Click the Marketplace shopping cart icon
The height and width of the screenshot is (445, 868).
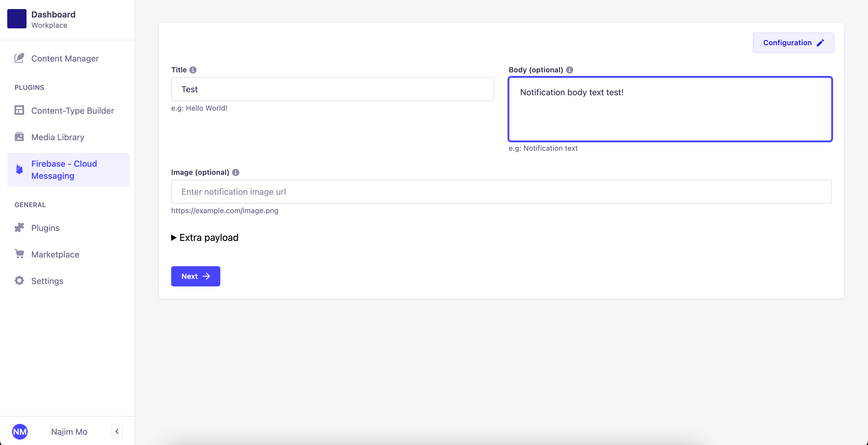[x=19, y=254]
